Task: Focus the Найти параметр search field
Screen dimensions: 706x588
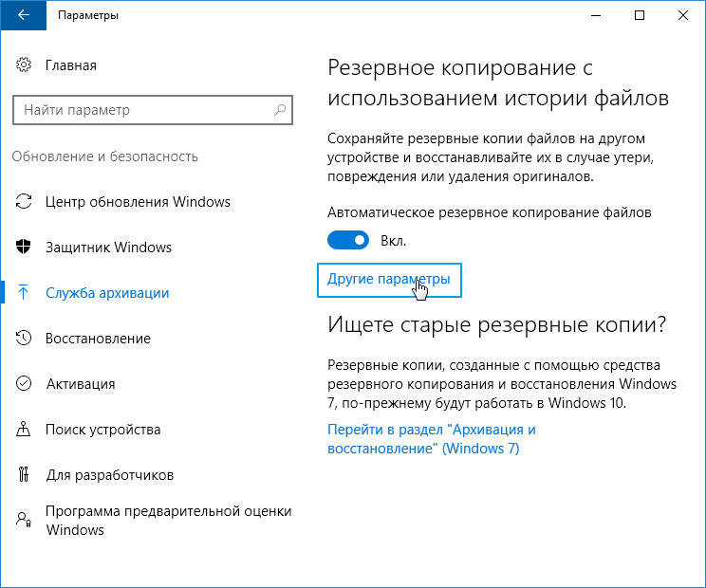Action: [x=142, y=110]
